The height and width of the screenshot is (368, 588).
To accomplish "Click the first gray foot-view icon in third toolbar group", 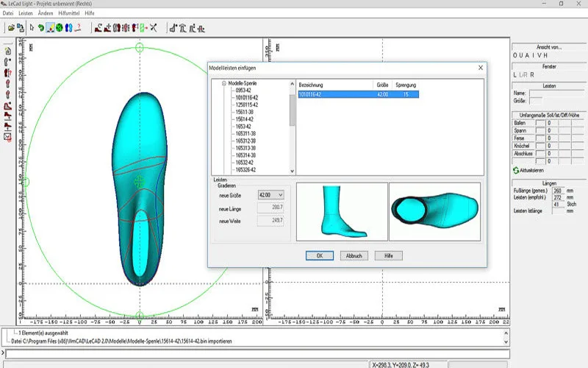I will point(173,28).
